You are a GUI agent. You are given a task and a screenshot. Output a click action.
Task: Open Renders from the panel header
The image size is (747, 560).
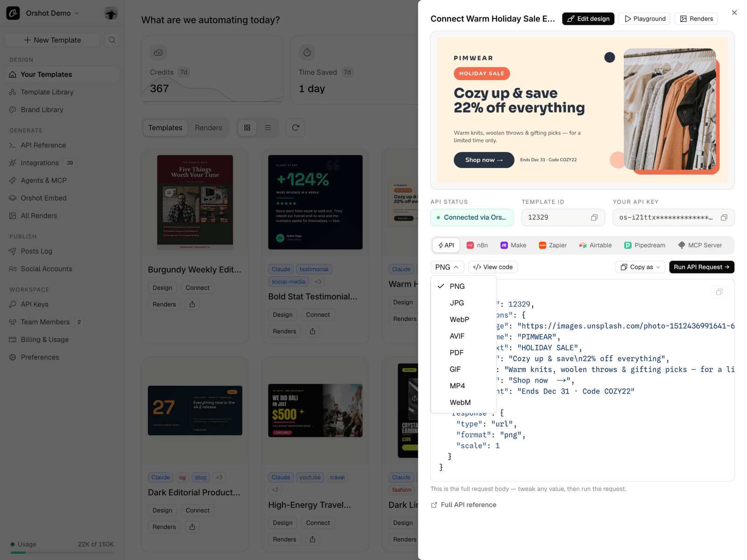[x=696, y=19]
